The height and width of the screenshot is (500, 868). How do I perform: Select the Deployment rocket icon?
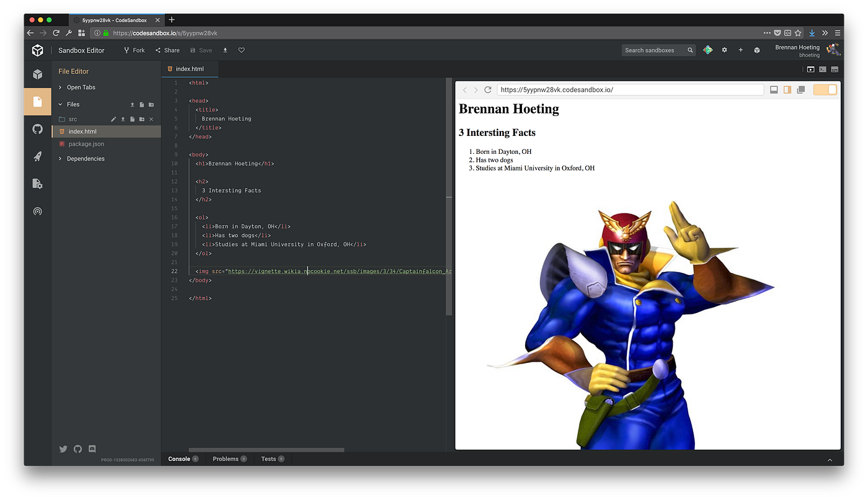[37, 156]
